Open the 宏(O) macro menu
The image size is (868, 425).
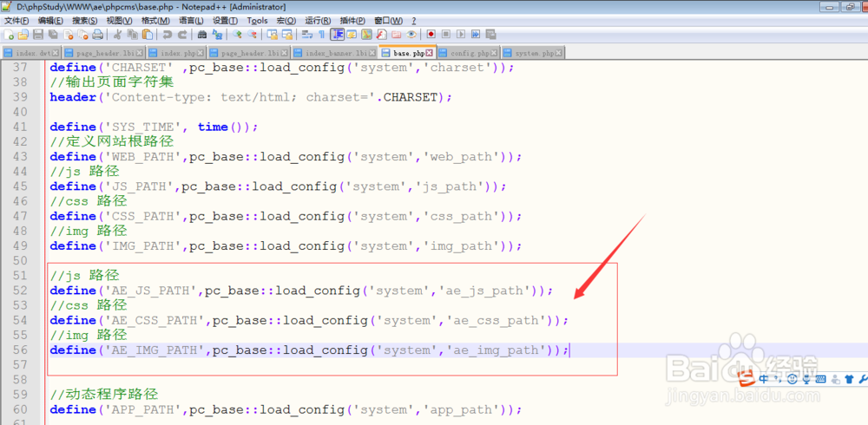(286, 21)
